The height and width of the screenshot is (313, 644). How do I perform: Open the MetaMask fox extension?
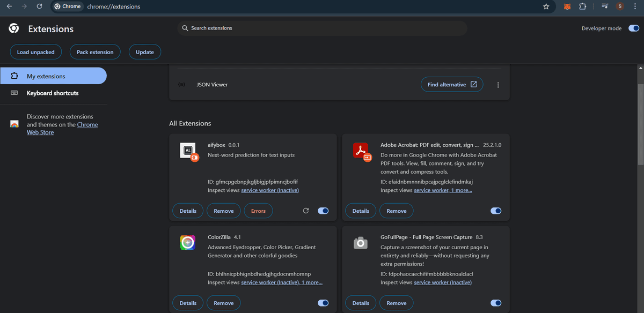click(x=567, y=6)
